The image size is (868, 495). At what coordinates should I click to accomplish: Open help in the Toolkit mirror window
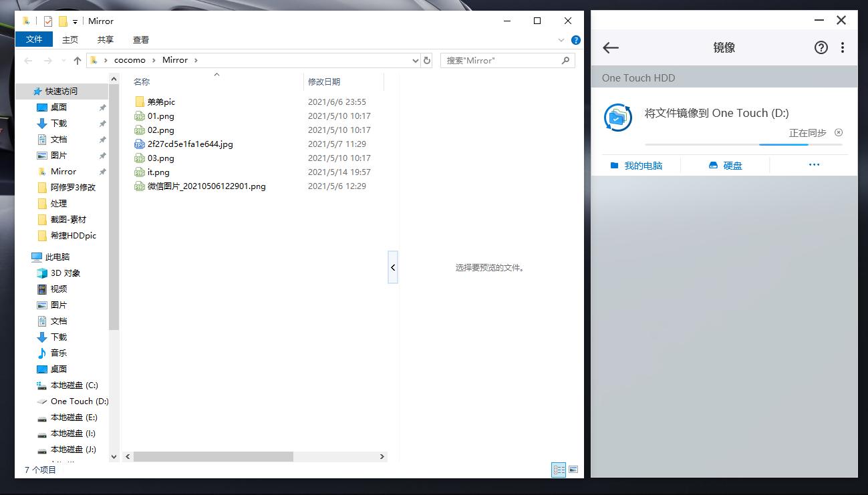pyautogui.click(x=821, y=47)
